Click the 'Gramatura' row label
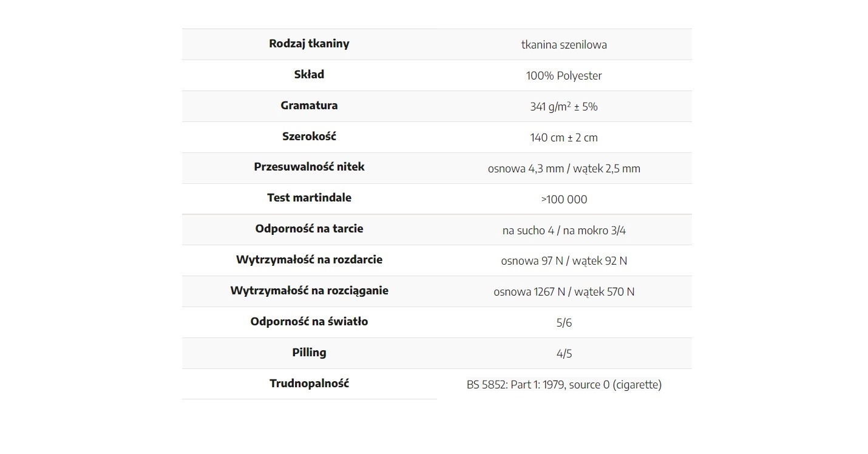Screen dimensions: 868x454 309,106
